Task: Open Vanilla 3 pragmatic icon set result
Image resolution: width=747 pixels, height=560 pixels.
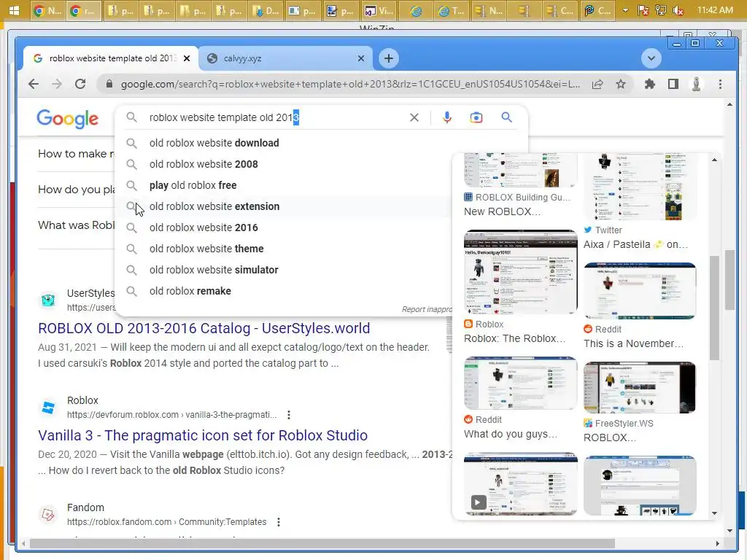Action: (x=203, y=435)
